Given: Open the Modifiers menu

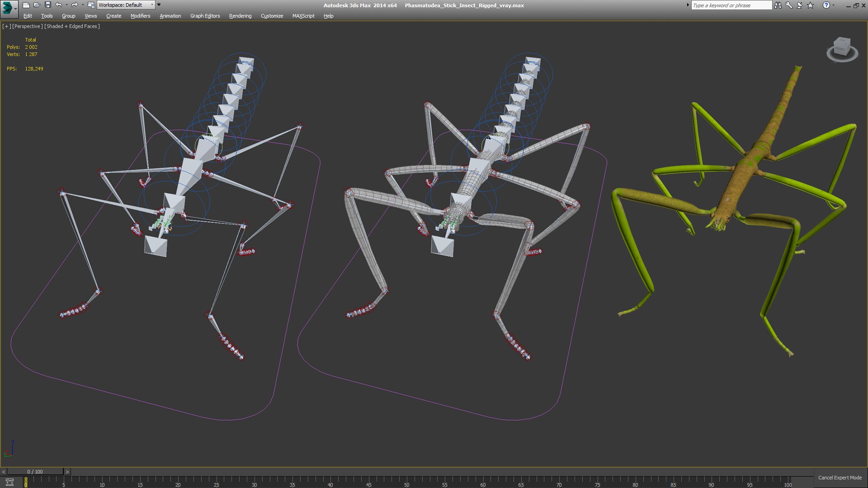Looking at the screenshot, I should point(140,16).
